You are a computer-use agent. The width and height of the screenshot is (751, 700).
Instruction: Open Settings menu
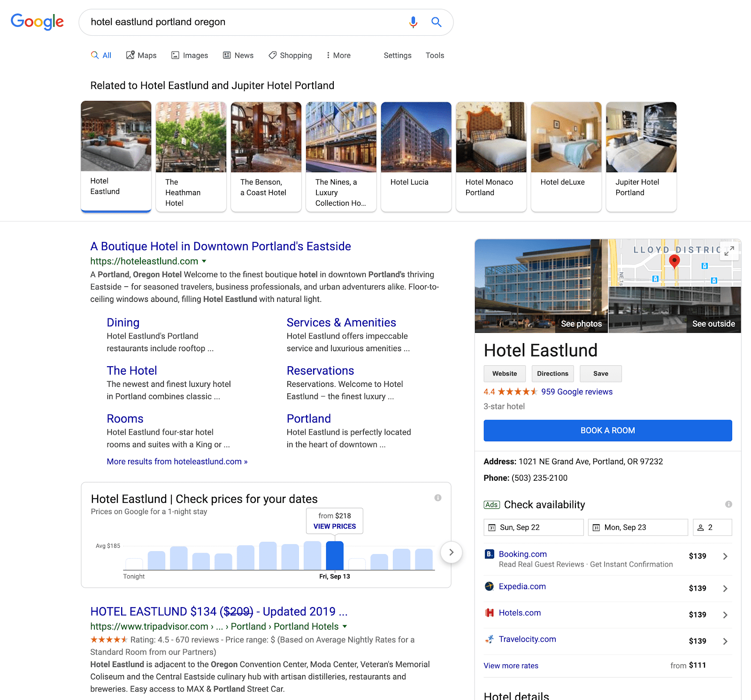click(398, 55)
